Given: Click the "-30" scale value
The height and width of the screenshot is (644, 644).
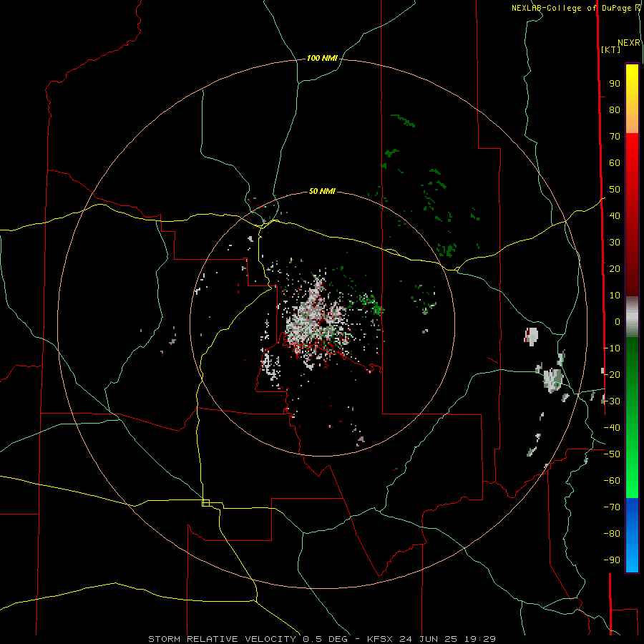Looking at the screenshot, I should click(x=612, y=401).
